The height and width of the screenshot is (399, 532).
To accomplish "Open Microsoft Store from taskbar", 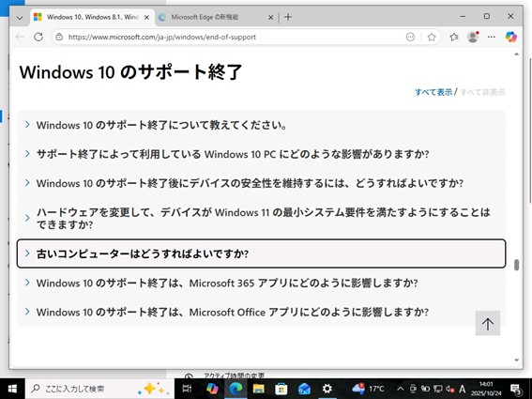I will (281, 389).
